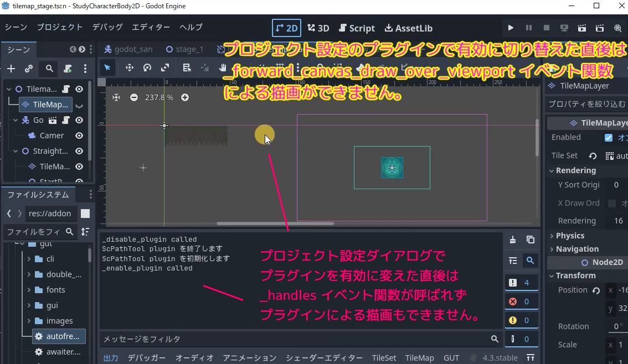The height and width of the screenshot is (364, 628).
Task: Zoom in on the 2D viewport
Action: pos(184,97)
